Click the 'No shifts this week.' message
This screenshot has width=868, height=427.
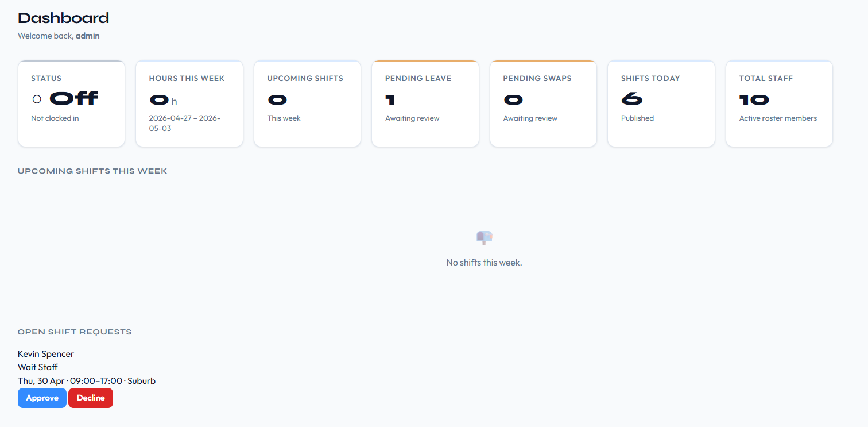pos(484,263)
